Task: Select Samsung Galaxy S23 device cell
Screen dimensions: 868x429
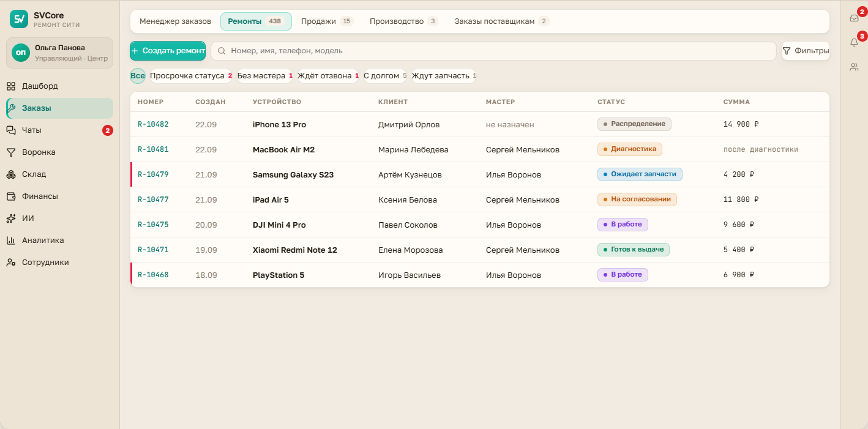Action: [293, 174]
